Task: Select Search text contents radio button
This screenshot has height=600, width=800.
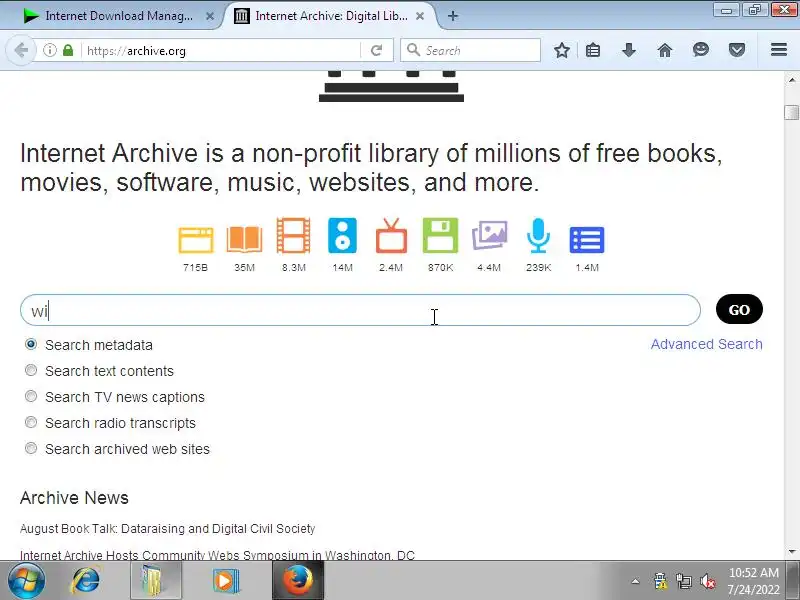Action: 31,370
